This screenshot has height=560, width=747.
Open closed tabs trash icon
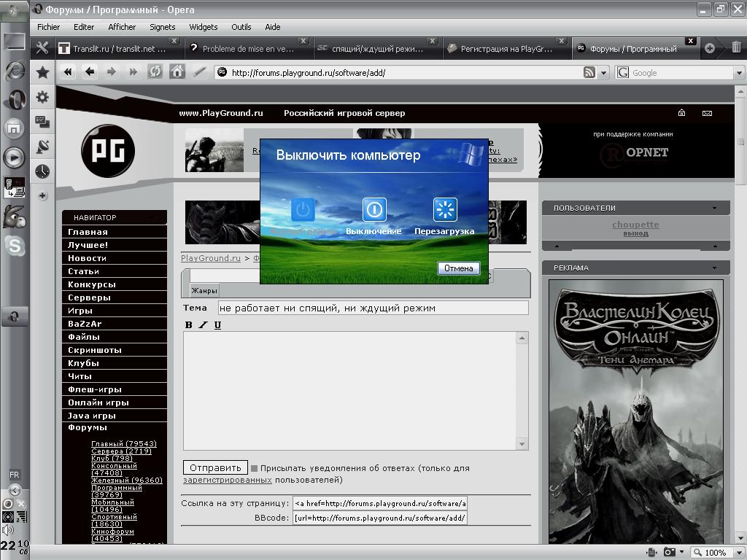tap(736, 47)
